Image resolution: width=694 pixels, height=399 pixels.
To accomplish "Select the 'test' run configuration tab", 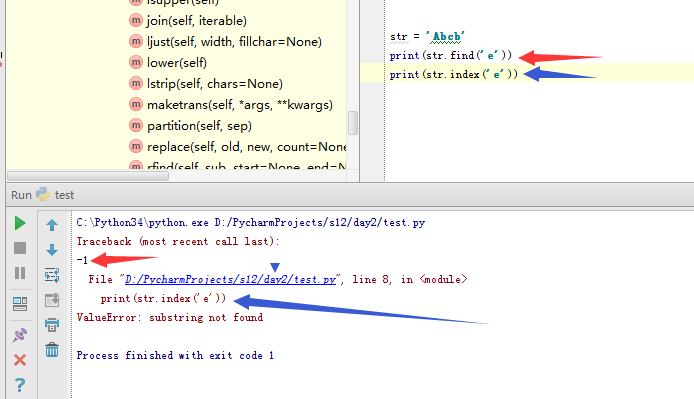I will (64, 195).
